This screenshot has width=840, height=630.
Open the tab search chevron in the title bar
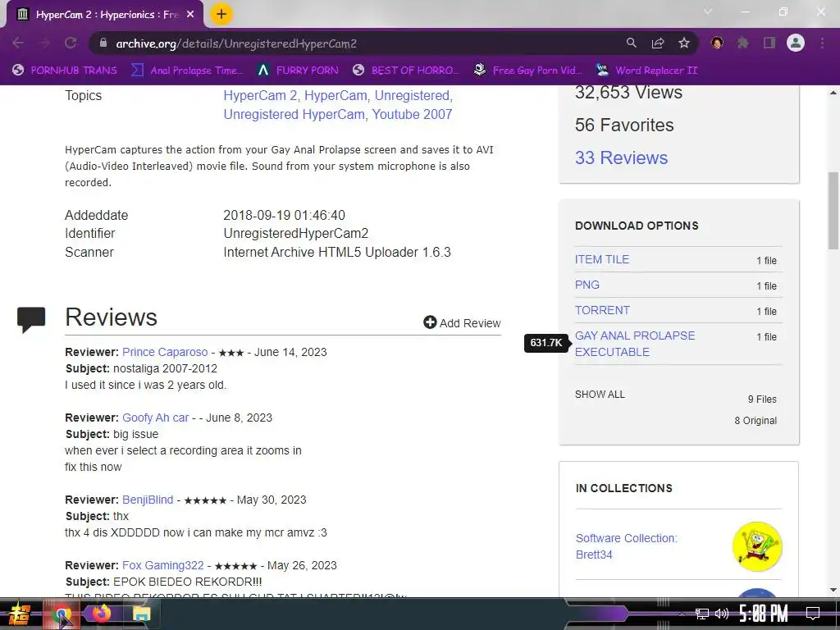708,11
